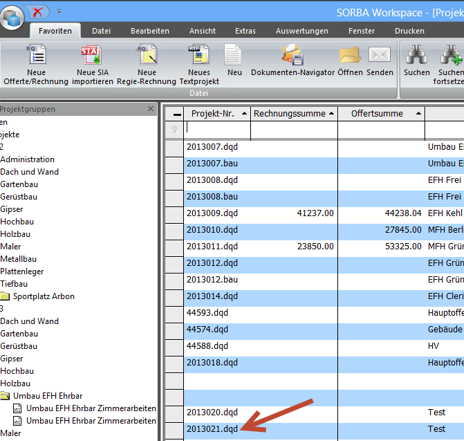Click the Rechnungssumme filter input field
This screenshot has width=464, height=441.
click(x=294, y=130)
